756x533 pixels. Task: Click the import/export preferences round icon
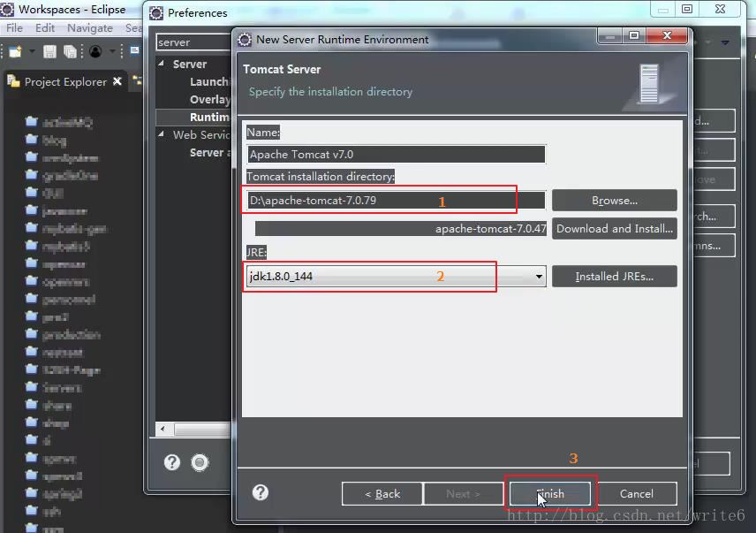[200, 462]
